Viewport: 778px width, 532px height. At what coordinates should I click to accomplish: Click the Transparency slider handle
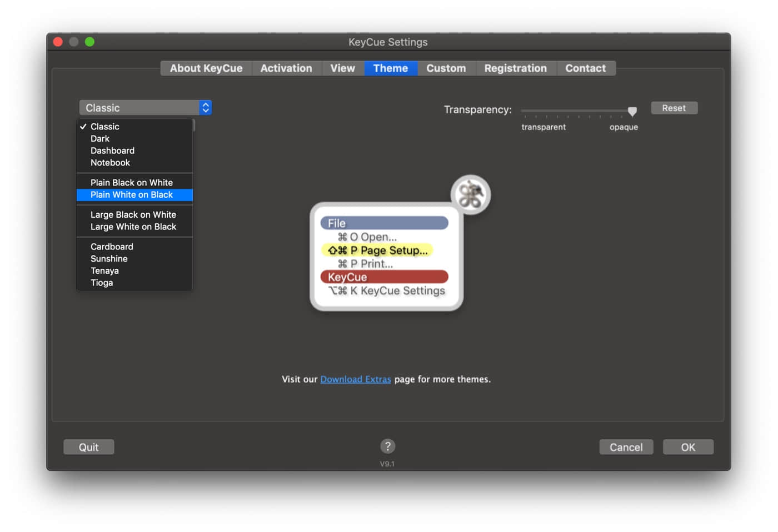632,112
